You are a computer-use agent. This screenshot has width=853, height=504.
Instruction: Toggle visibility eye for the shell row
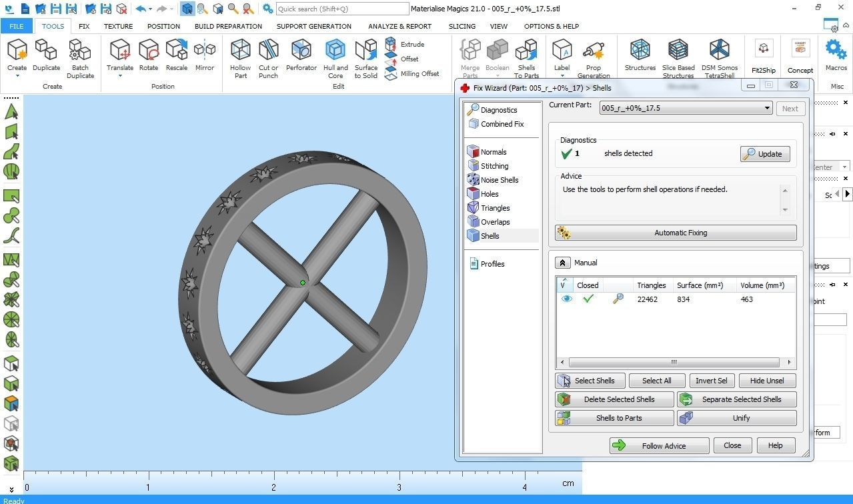click(566, 299)
